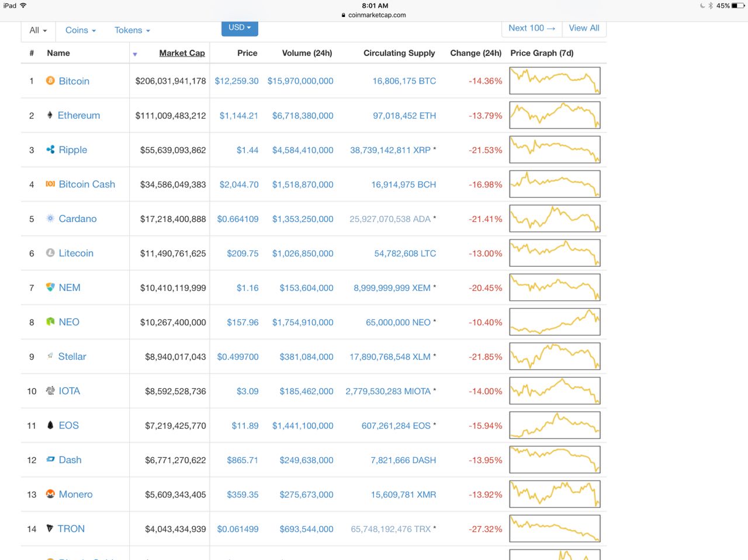748x560 pixels.
Task: Click the NEO logo icon
Action: coord(50,322)
